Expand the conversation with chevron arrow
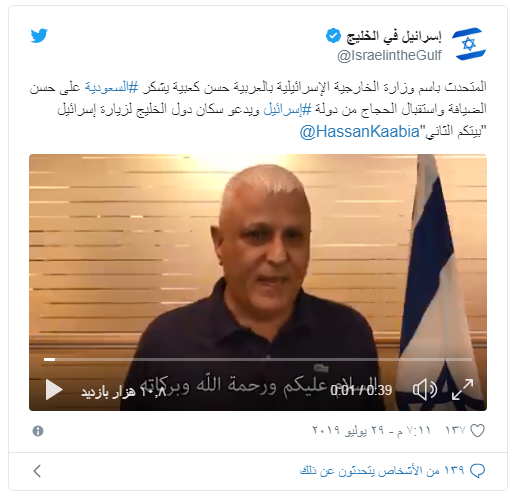512x503 pixels. click(x=37, y=471)
